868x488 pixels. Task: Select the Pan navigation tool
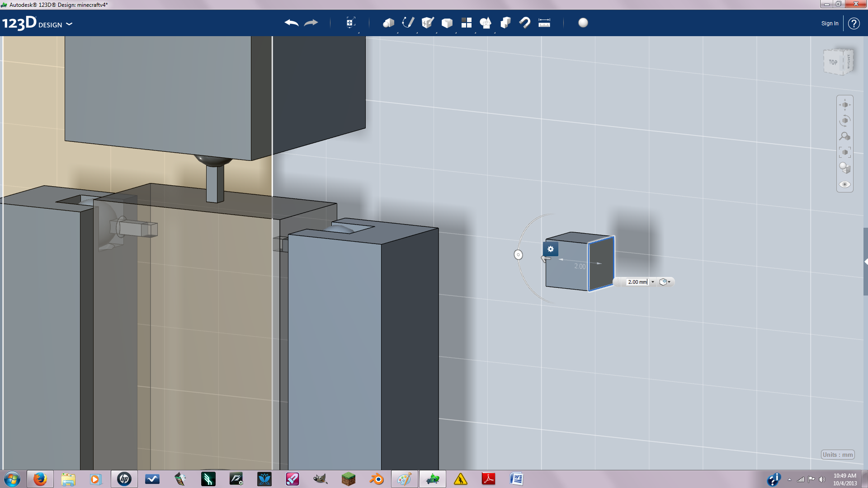(845, 105)
